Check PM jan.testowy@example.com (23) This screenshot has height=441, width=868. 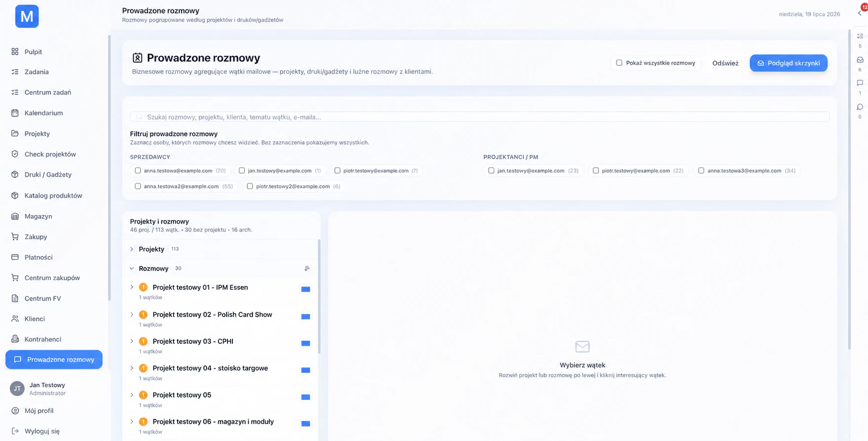(491, 171)
